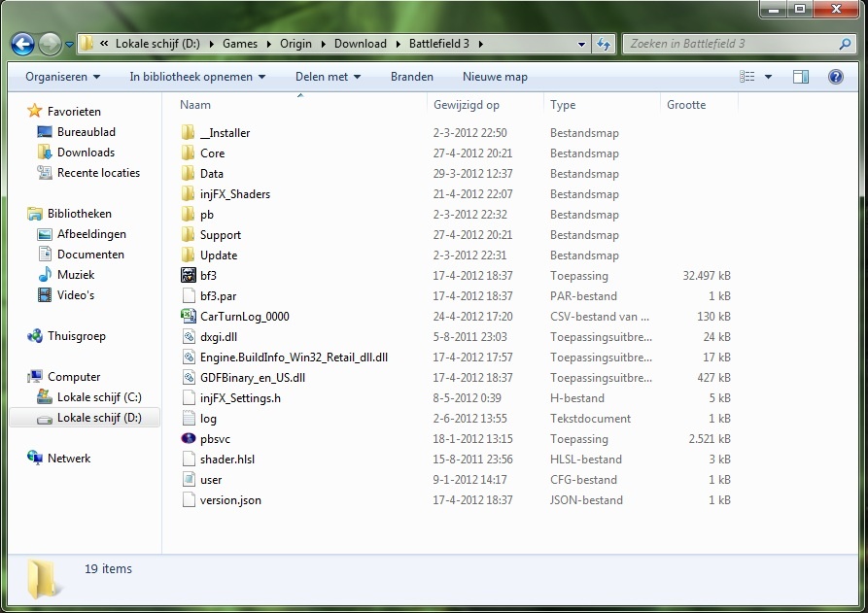This screenshot has width=868, height=613.
Task: Select the injFX_Shaders folder icon
Action: click(x=189, y=194)
